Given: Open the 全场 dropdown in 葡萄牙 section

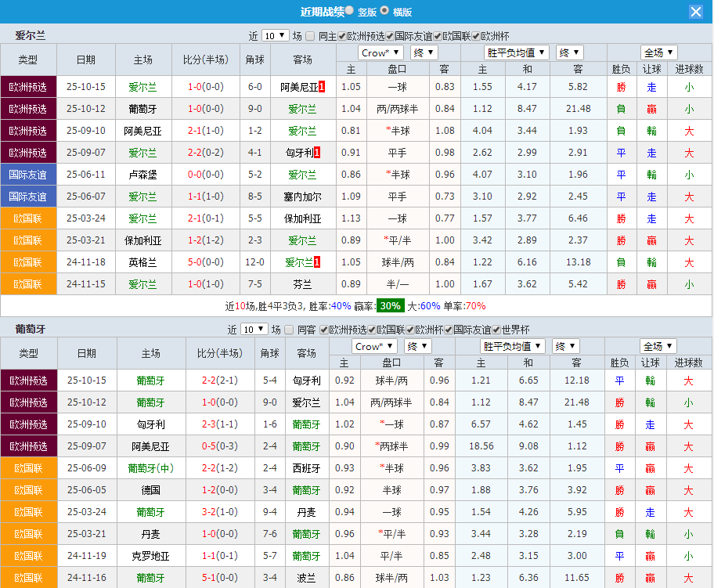Looking at the screenshot, I should coord(658,345).
